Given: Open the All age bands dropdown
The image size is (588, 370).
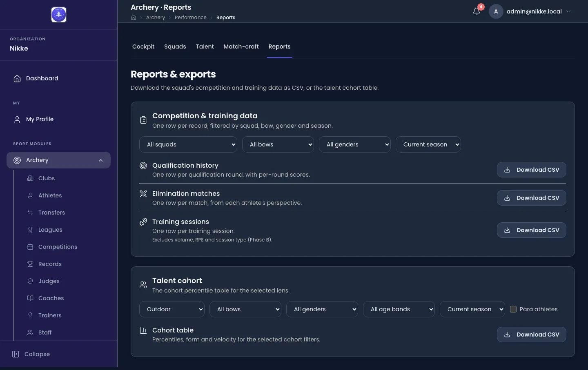Looking at the screenshot, I should pyautogui.click(x=399, y=309).
